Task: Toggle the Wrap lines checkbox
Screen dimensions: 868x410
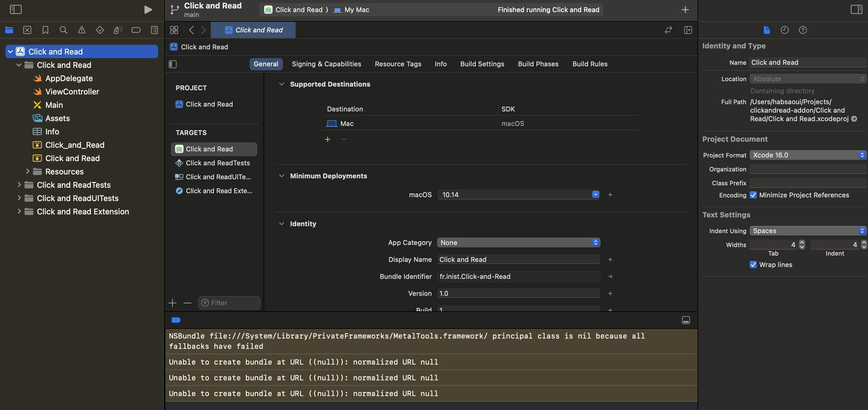Action: [753, 264]
